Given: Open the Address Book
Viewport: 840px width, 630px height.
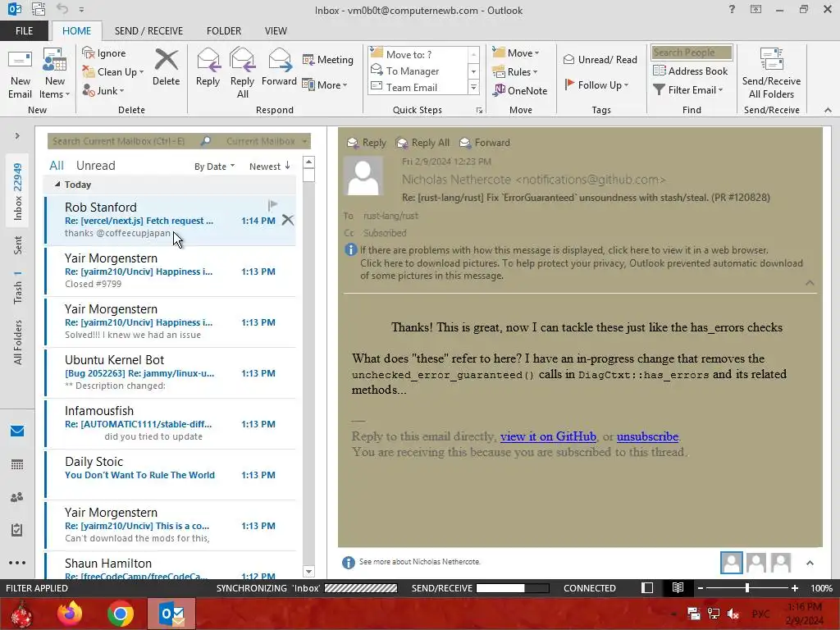Looking at the screenshot, I should pyautogui.click(x=691, y=71).
